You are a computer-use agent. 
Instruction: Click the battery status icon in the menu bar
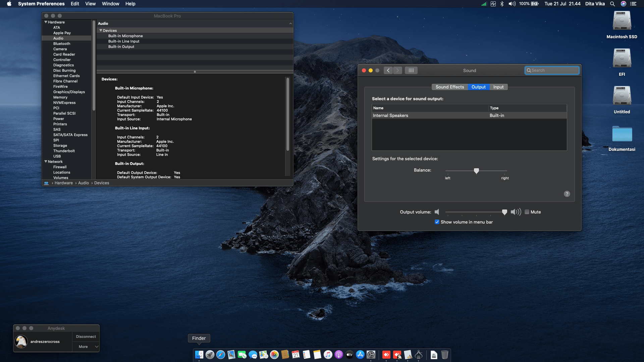tap(535, 4)
